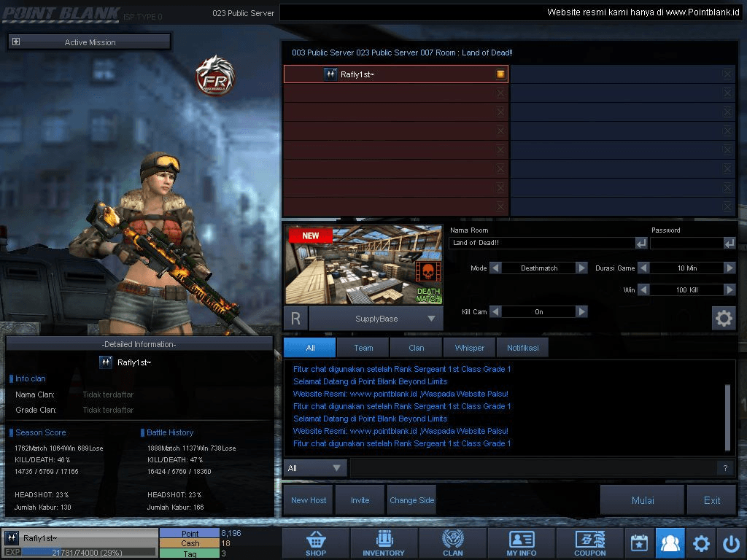The image size is (747, 560).
Task: Click 'Selamat Datang di Point Blank' first message
Action: (370, 381)
